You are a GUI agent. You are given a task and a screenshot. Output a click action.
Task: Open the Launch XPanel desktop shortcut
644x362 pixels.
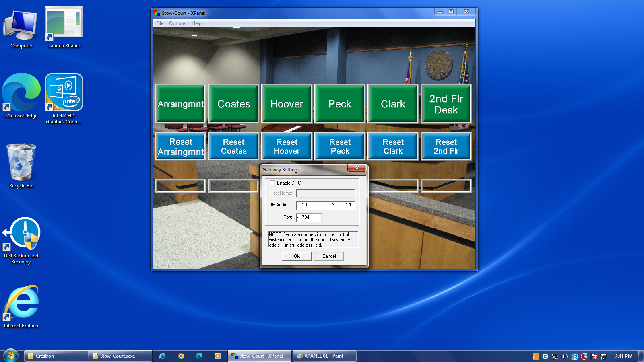64,28
